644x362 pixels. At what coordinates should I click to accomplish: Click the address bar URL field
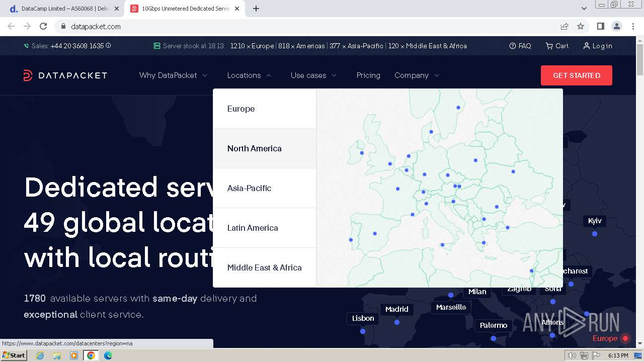click(x=312, y=27)
